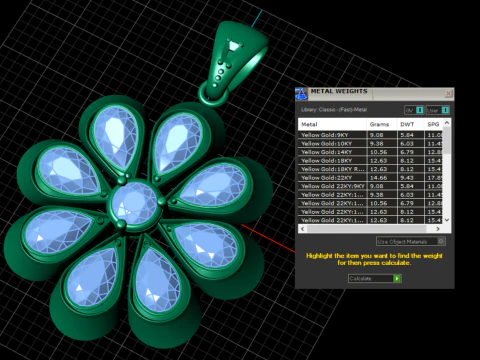
Task: Click the metal list scroll-down arrow
Action: [447, 220]
